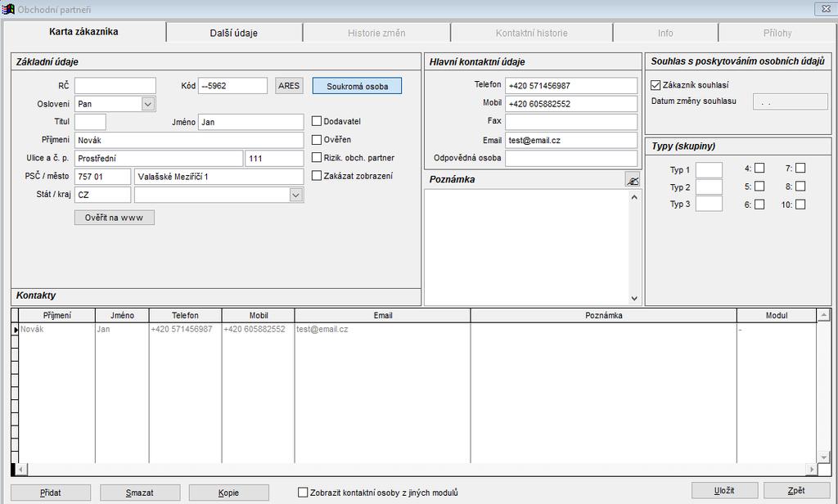Click the Datum změny souhlasu field
This screenshot has height=504, width=838.
click(791, 101)
